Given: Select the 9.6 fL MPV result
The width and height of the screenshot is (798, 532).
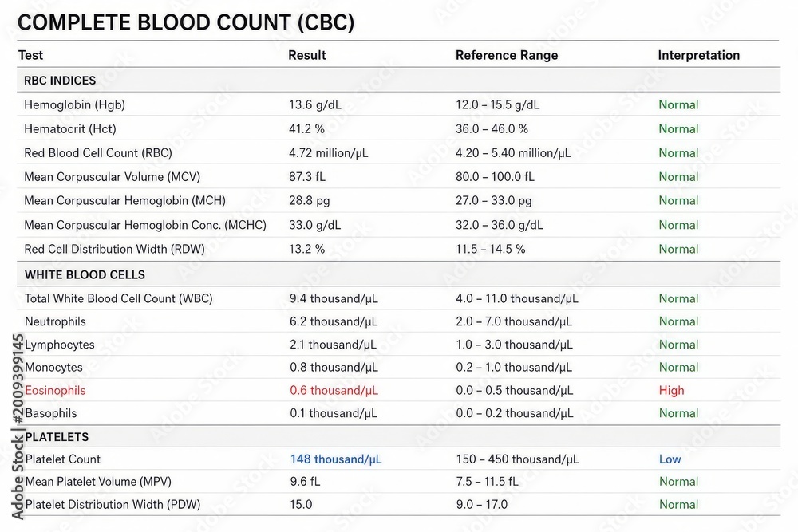Looking at the screenshot, I should 305,482.
